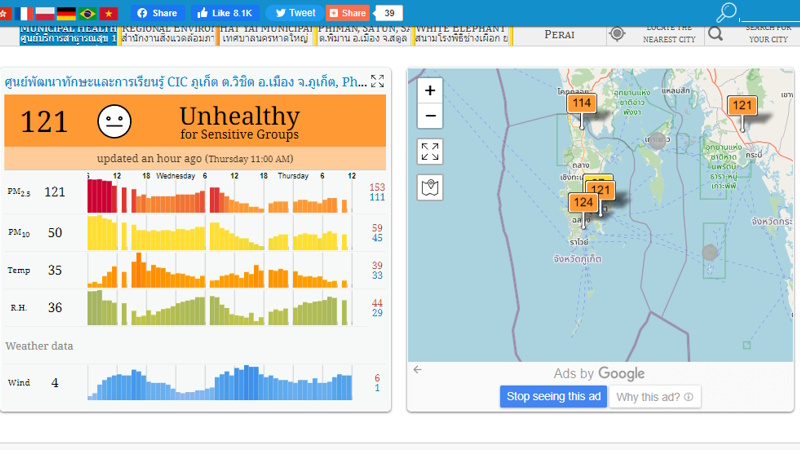Select the Vietnamese flag language
Viewport: 800px width, 450px height.
tap(108, 13)
